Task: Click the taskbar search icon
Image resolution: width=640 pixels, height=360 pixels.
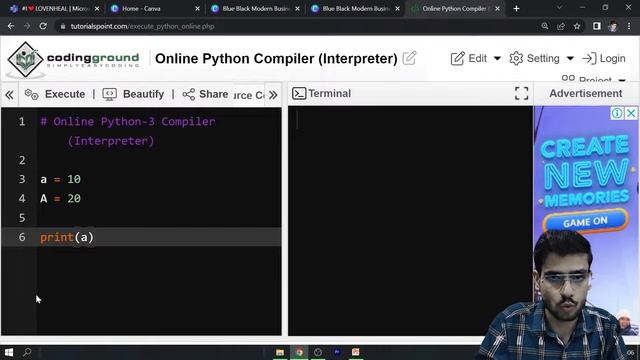Action: 27,352
